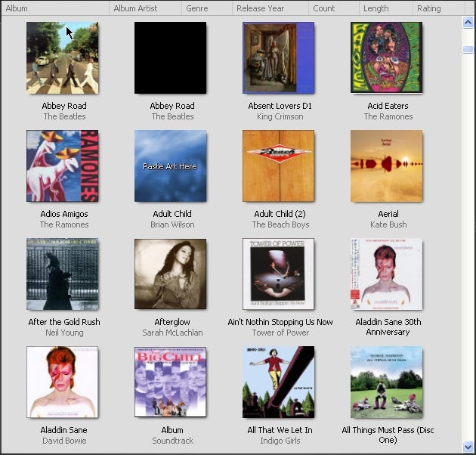
Task: Select the Acid Eaters album cover
Action: 386,57
